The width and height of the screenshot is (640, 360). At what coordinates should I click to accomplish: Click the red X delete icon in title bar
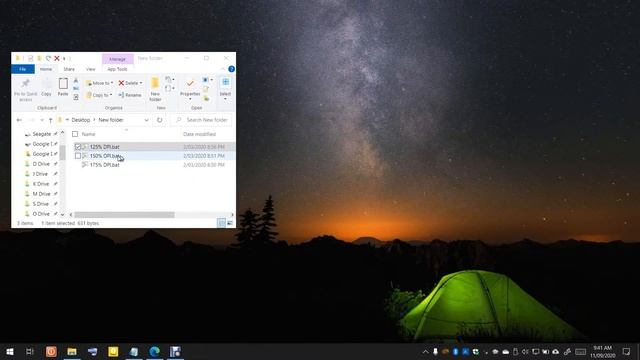point(57,58)
